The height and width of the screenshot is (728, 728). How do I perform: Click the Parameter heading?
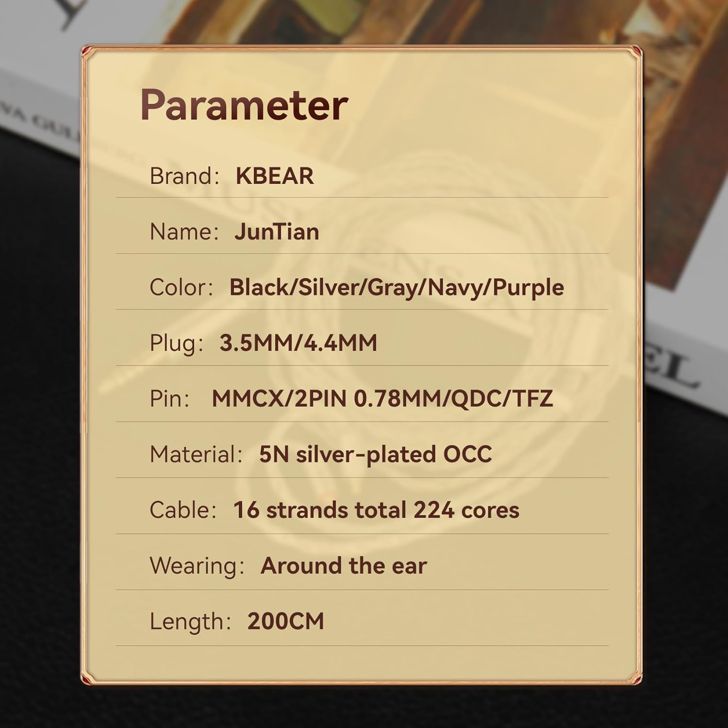pyautogui.click(x=244, y=105)
